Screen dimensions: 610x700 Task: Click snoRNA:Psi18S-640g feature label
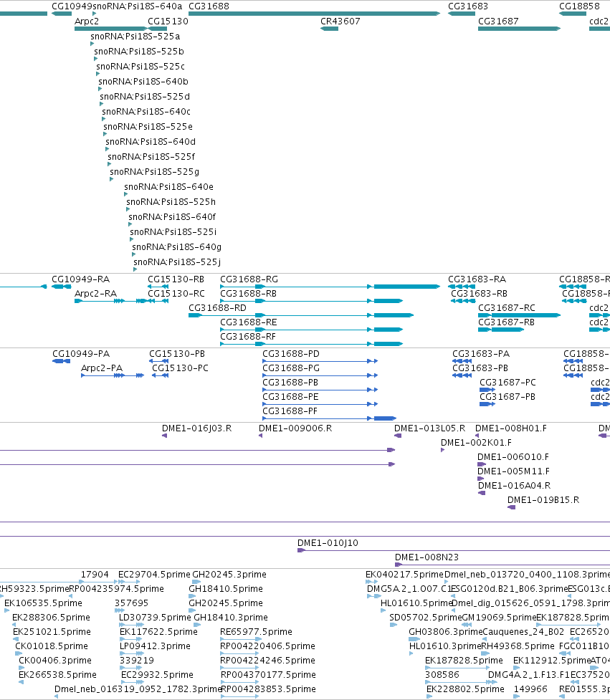[177, 247]
